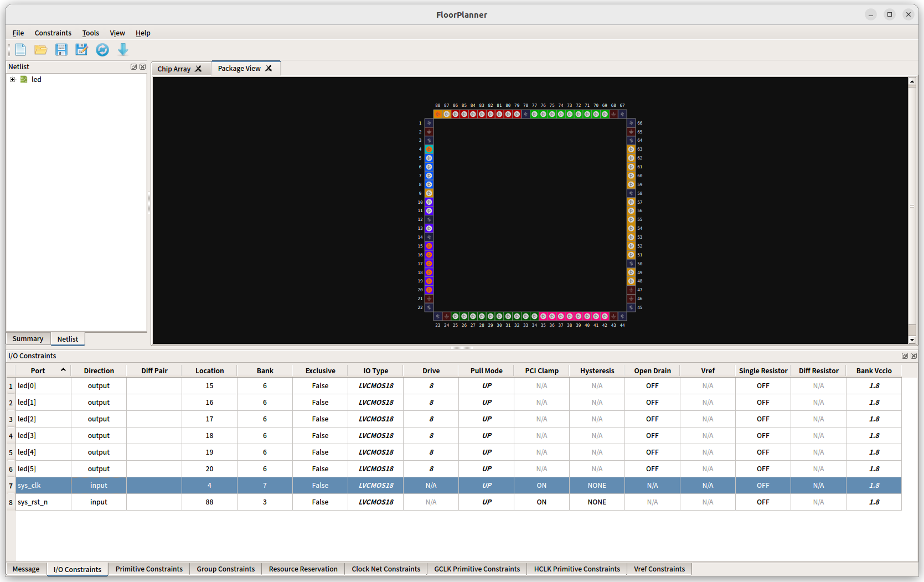The width and height of the screenshot is (924, 582).
Task: Open the Clock Net Constraints tab
Action: [x=386, y=569]
